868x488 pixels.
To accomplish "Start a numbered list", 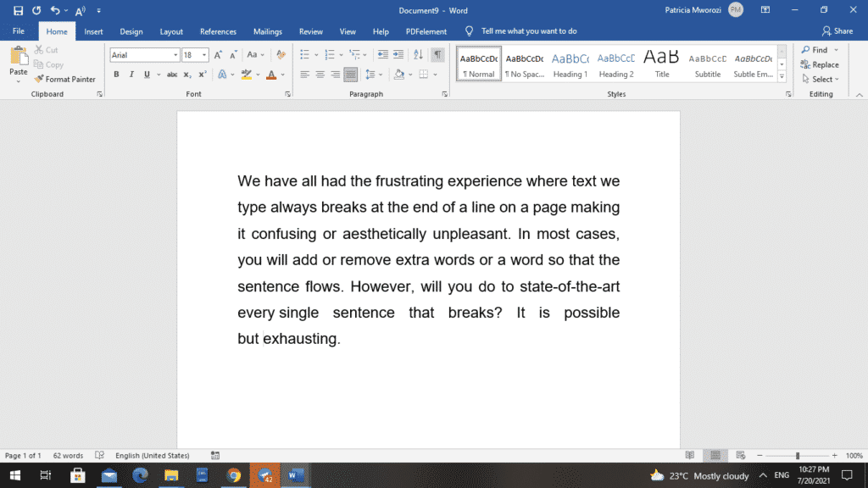I will [x=330, y=54].
